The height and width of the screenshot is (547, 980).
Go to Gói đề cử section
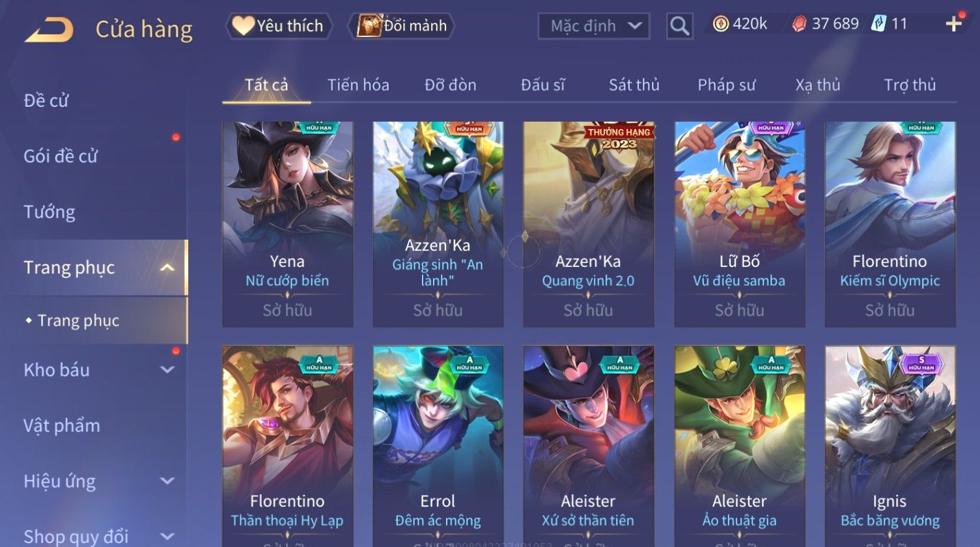pyautogui.click(x=61, y=156)
